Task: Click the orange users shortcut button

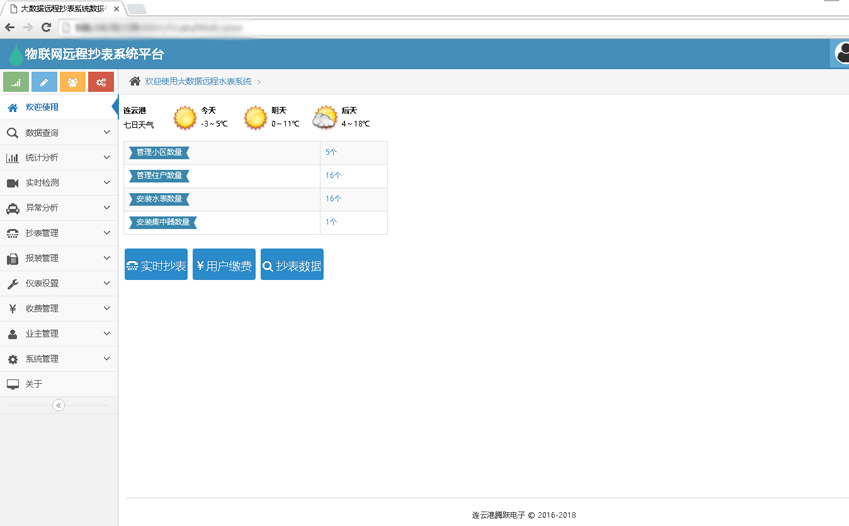Action: pos(73,82)
